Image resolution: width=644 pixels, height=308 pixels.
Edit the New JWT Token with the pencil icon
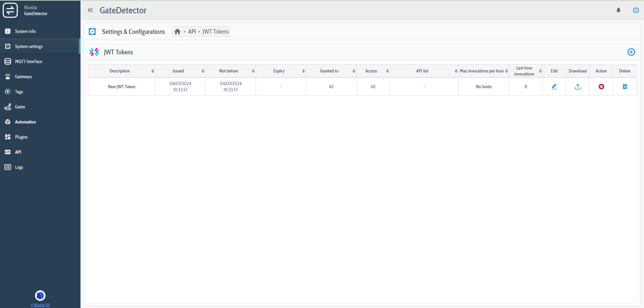click(x=554, y=87)
